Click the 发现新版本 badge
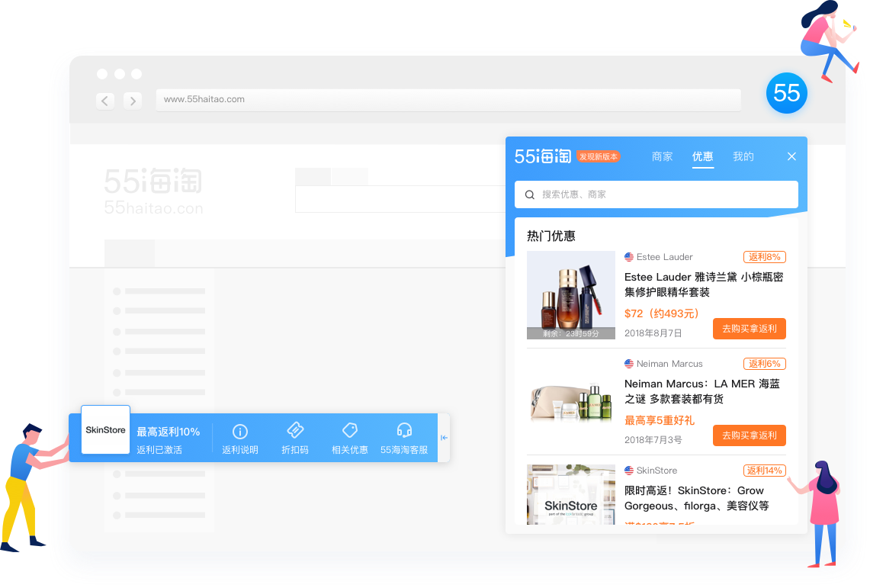Screen dimensions: 870x588 (x=599, y=156)
